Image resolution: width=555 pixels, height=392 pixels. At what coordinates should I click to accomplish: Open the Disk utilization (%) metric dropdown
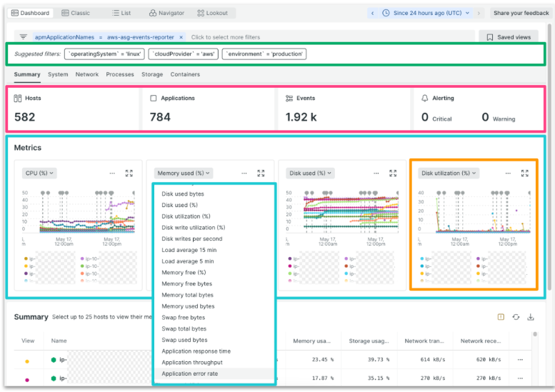coord(449,173)
